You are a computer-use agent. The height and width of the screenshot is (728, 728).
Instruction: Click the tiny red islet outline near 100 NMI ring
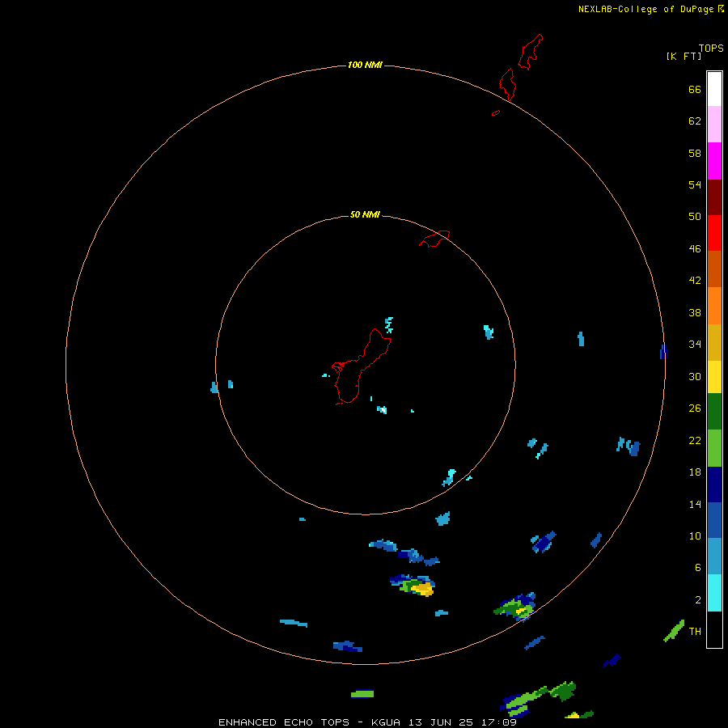tap(496, 112)
